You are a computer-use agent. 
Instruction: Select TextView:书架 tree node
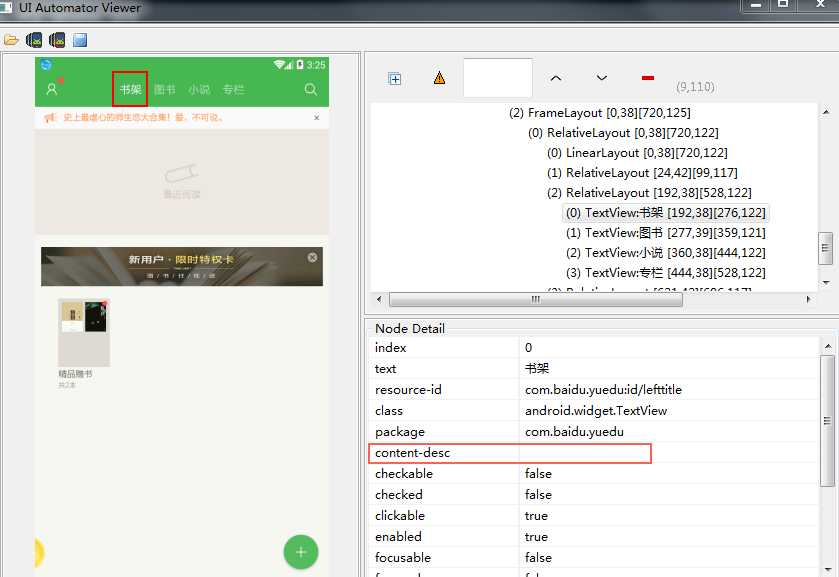[x=666, y=212]
